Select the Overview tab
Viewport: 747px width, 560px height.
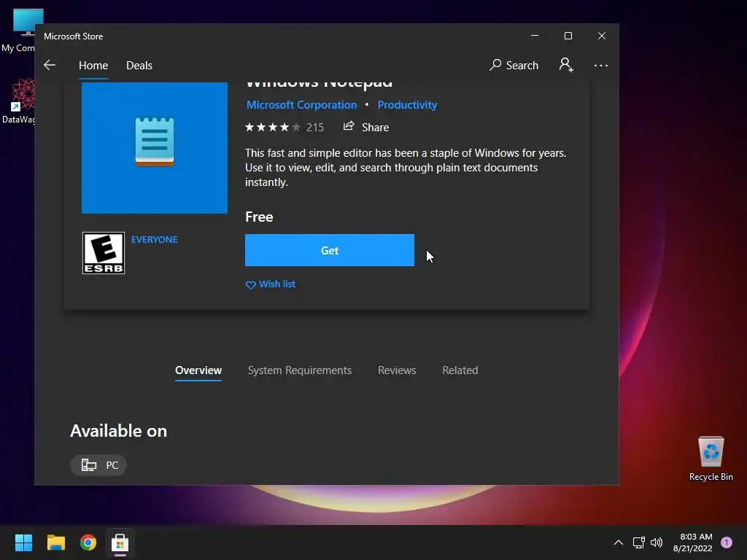click(x=198, y=370)
